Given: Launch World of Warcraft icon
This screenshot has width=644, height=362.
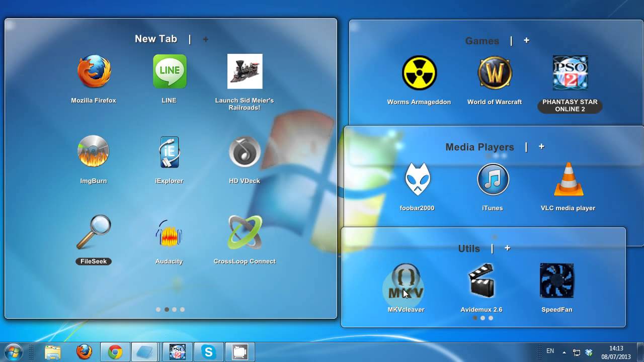Looking at the screenshot, I should 495,73.
